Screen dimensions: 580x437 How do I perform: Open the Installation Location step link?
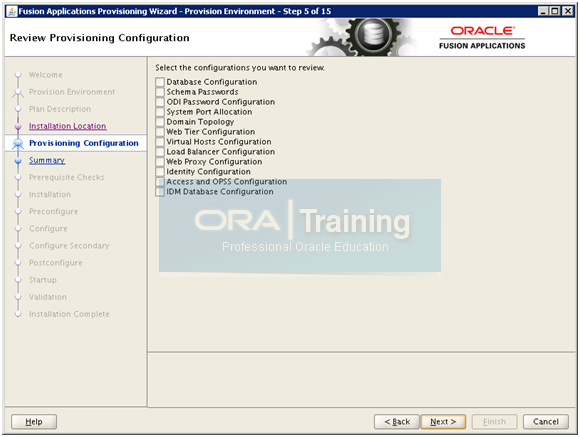pos(68,126)
